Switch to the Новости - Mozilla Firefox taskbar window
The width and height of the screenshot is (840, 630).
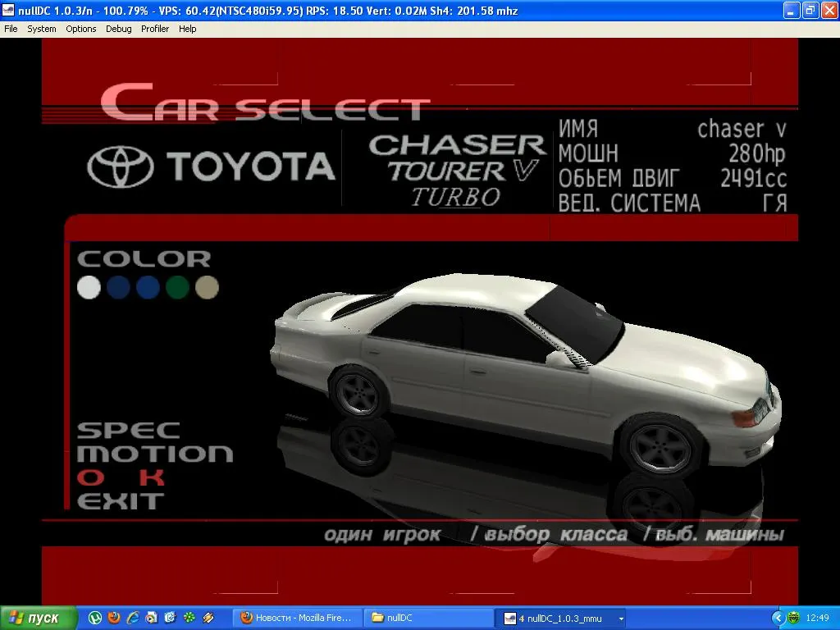[298, 618]
